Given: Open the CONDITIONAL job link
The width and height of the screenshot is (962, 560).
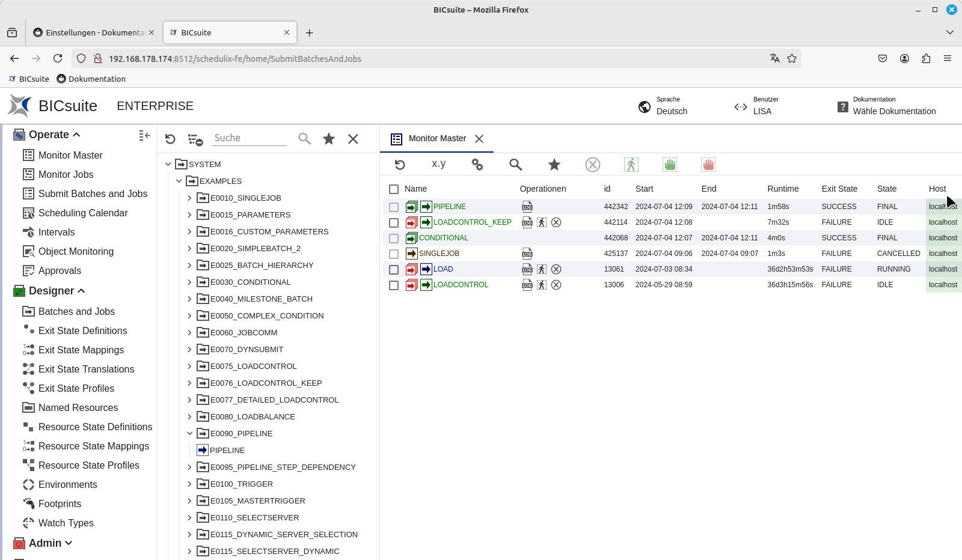Looking at the screenshot, I should tap(443, 238).
